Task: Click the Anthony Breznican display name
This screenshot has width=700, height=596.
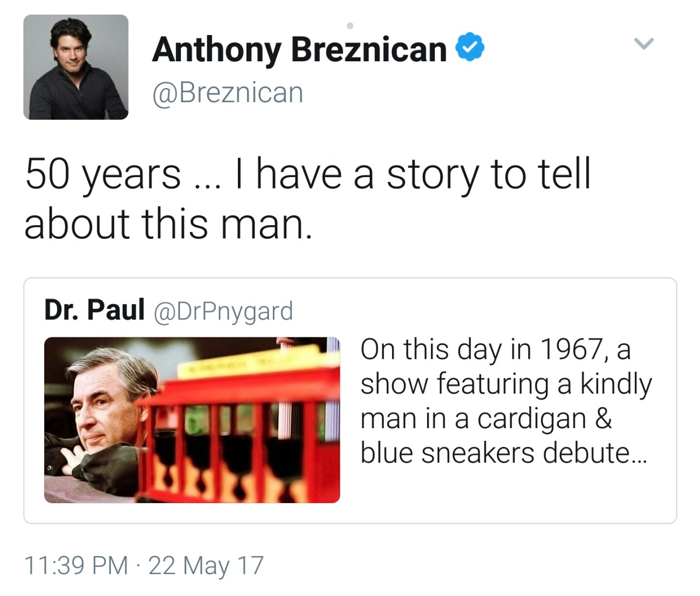Action: (299, 49)
